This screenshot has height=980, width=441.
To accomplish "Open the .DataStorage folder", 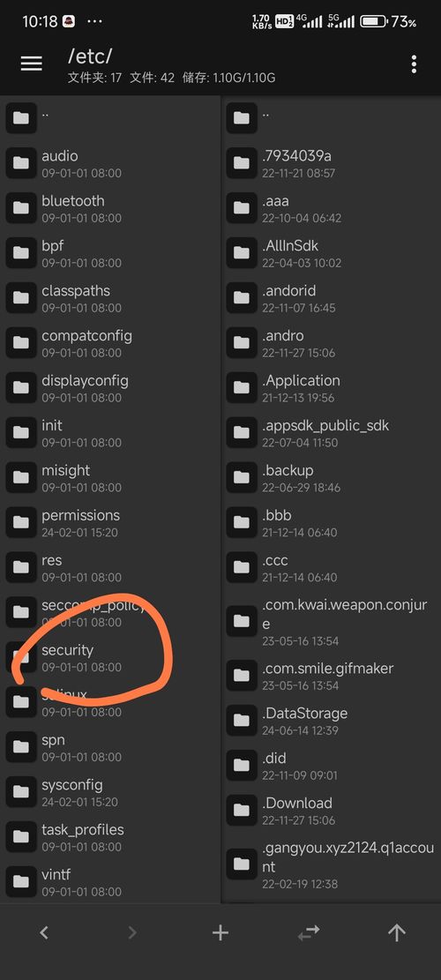I will (x=331, y=721).
